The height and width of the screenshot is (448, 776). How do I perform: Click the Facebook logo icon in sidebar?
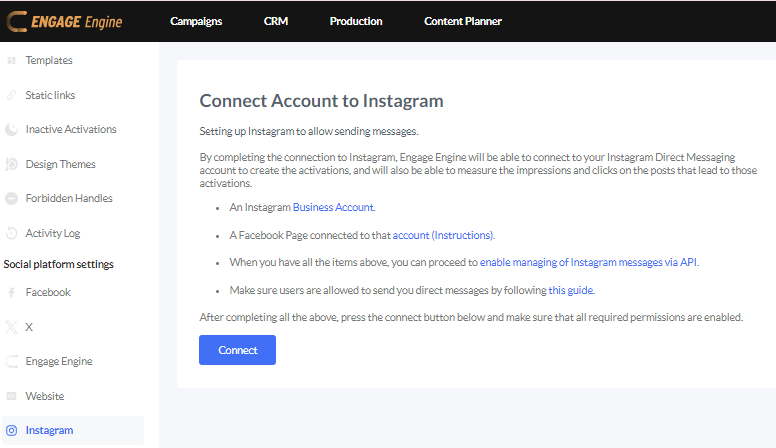[x=12, y=293]
